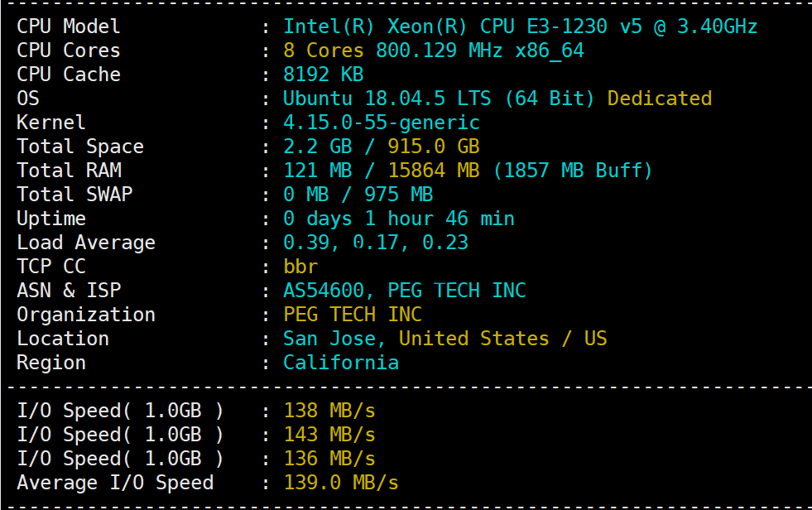This screenshot has width=812, height=510.
Task: Click the bbr TCP CC value
Action: point(300,267)
